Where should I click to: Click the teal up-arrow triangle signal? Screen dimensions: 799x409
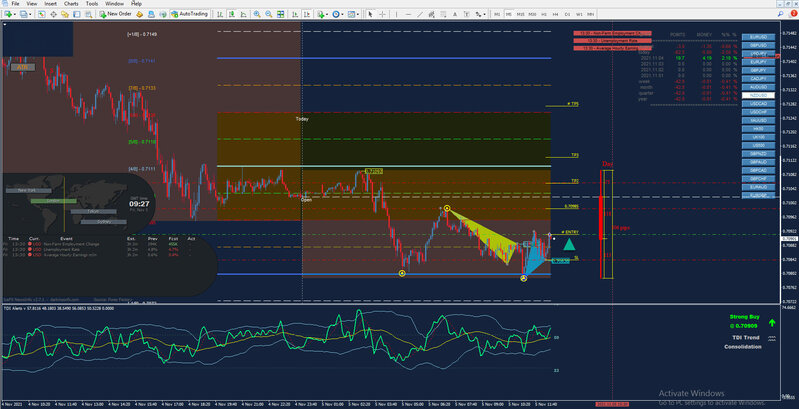tap(569, 245)
